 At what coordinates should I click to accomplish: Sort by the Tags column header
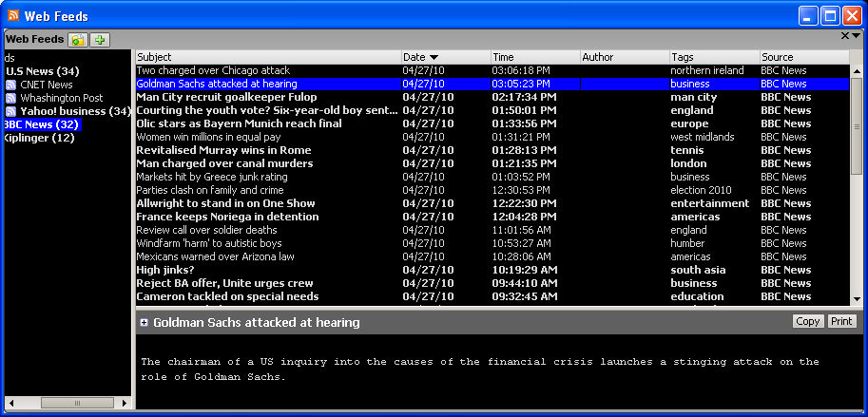[x=715, y=57]
